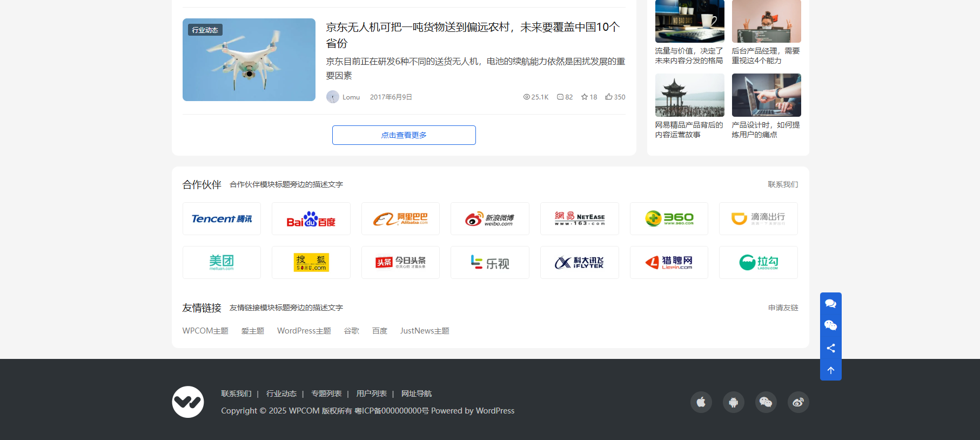The width and height of the screenshot is (980, 440).
Task: Open the 产品设计时，如何提炼用户的痛点 title
Action: [x=766, y=130]
